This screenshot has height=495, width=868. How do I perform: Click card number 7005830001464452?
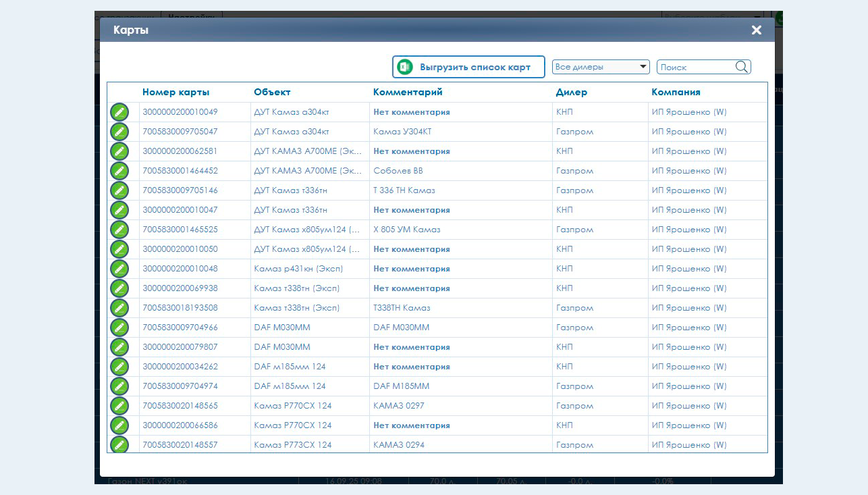coord(180,171)
